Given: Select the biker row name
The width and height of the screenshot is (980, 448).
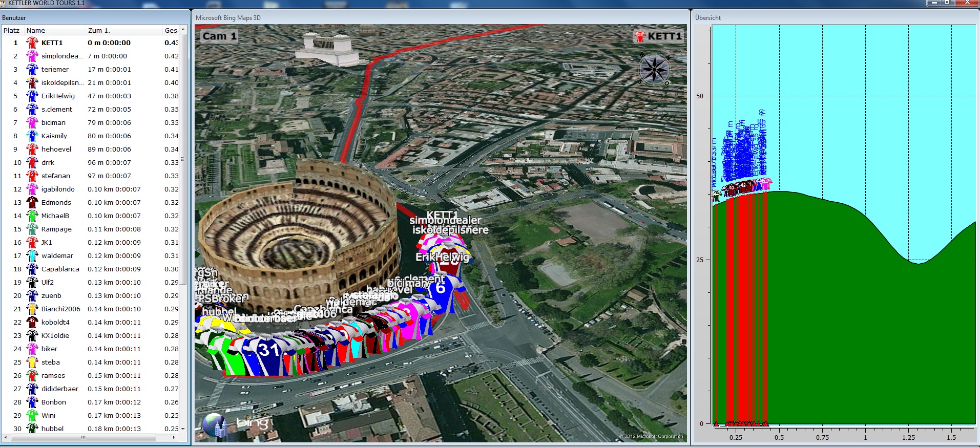Looking at the screenshot, I should pyautogui.click(x=49, y=349).
